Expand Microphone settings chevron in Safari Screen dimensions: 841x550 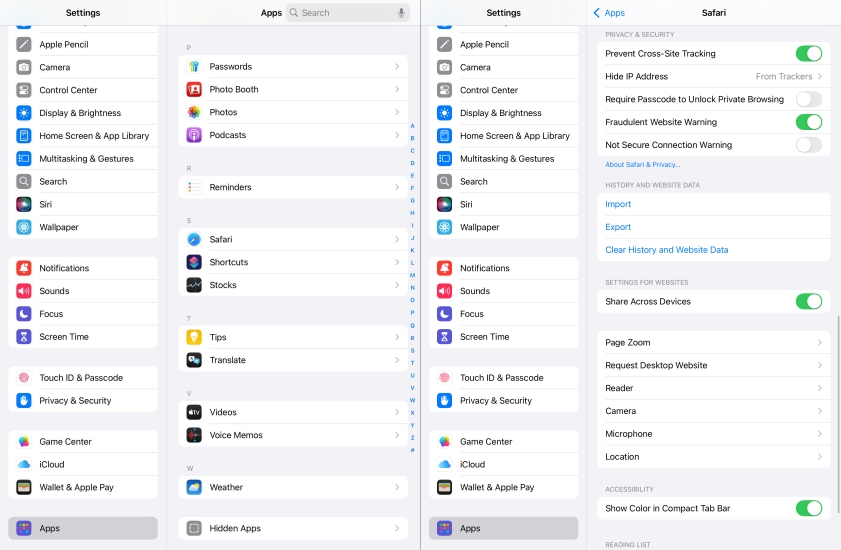820,434
